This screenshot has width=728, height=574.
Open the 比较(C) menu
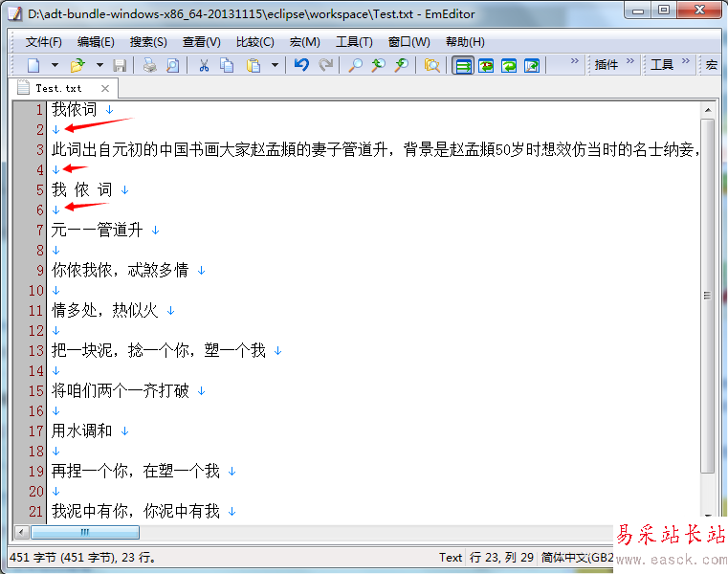(x=254, y=42)
